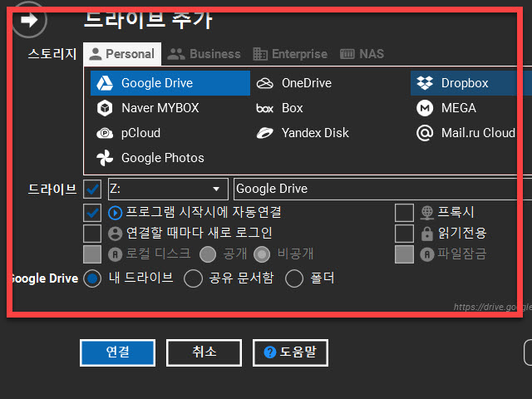Viewport: 532px width, 399px height.
Task: Open the Business storage tab
Action: (x=204, y=54)
